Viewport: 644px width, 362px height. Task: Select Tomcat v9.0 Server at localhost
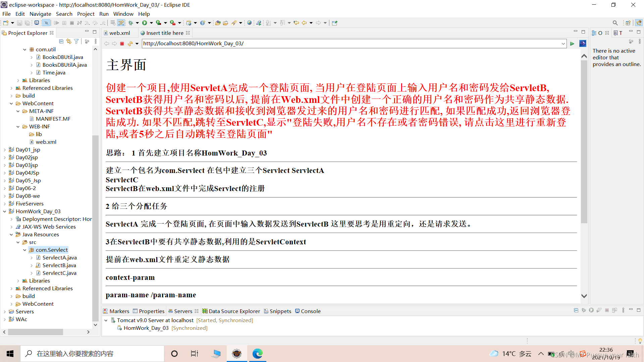[x=155, y=320]
